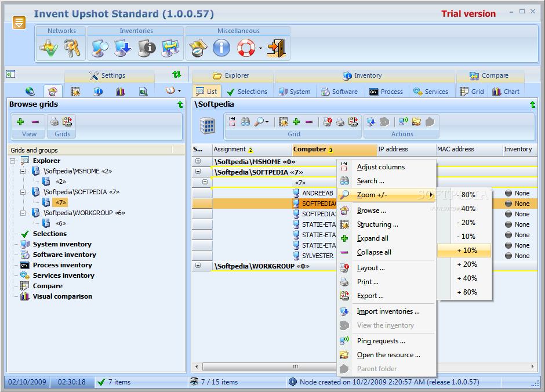Click the blue download arrow Inventories icon

[x=123, y=48]
